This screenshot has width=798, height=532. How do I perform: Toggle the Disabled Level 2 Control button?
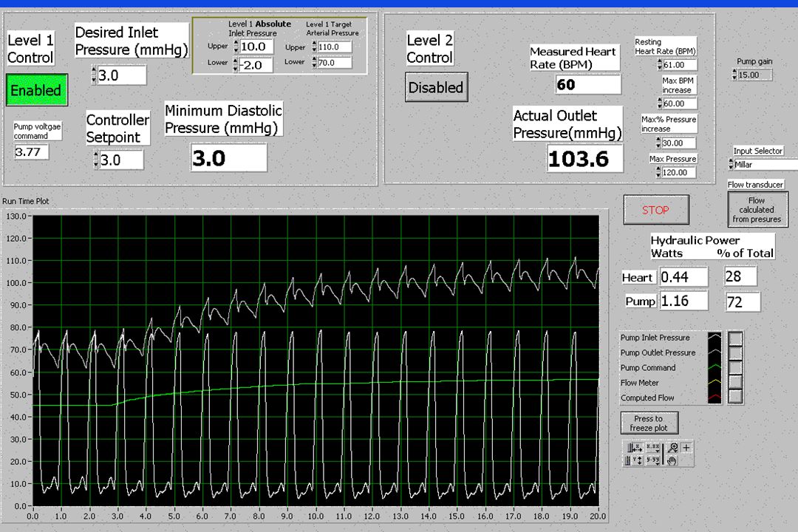[436, 87]
